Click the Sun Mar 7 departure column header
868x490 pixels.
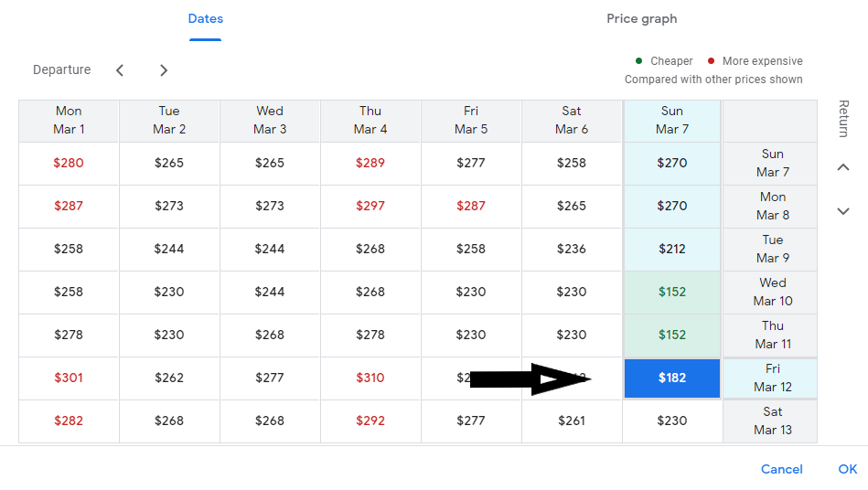[672, 120]
